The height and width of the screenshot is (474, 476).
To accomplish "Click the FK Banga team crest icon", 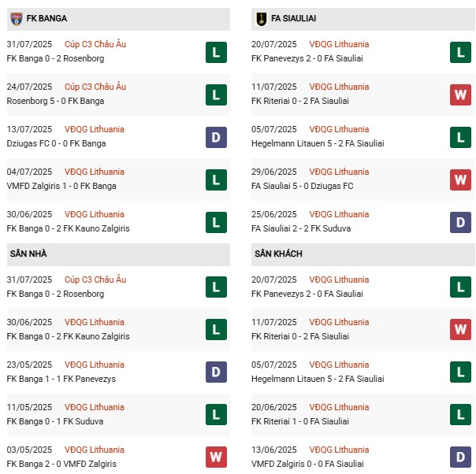I will [x=16, y=18].
